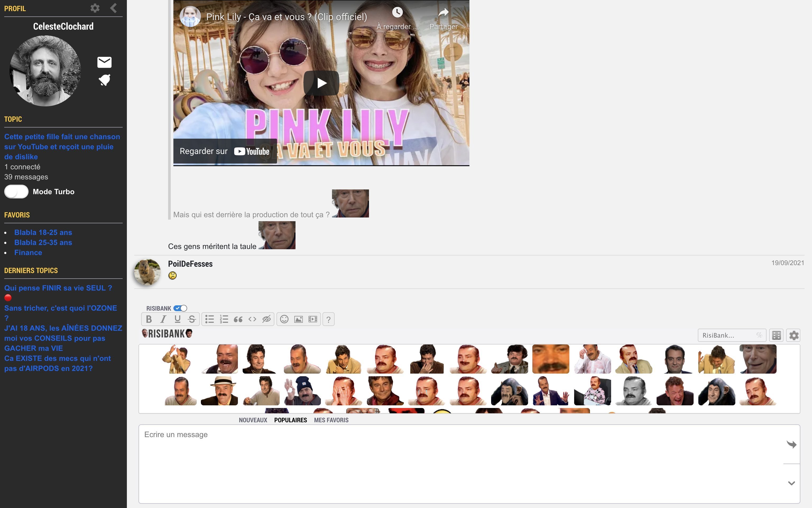The width and height of the screenshot is (812, 508).
Task: Select Risitas hiding face with both hands sticker
Action: [344, 391]
